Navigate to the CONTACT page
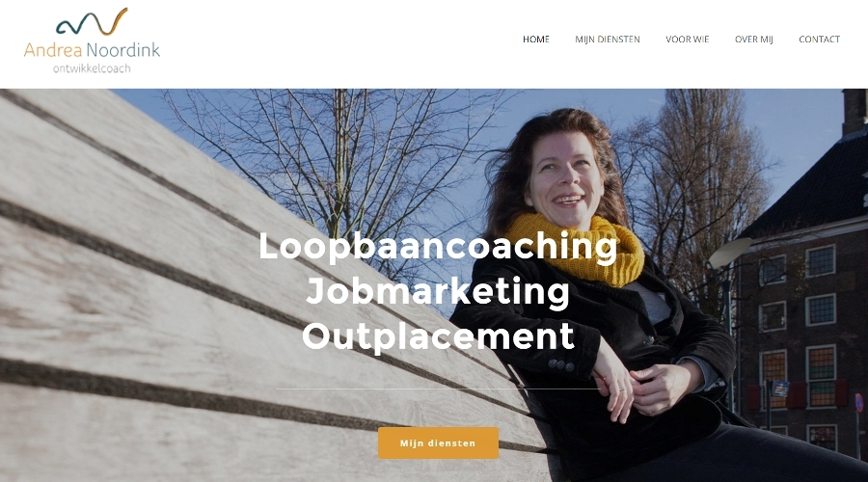 tap(819, 40)
